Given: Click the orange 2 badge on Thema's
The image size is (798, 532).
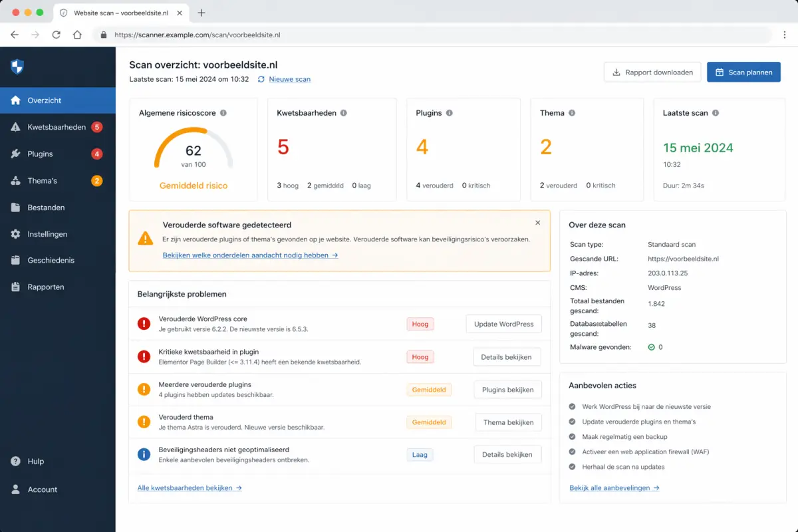Looking at the screenshot, I should (97, 181).
